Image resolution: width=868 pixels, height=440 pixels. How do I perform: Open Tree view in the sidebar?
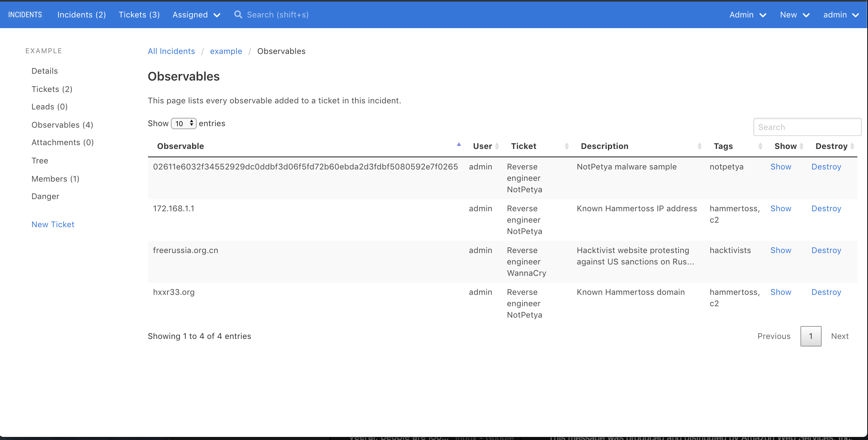[x=40, y=161]
